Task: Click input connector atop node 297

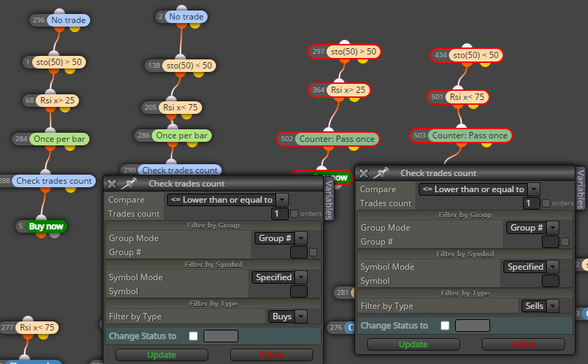Action: click(344, 43)
